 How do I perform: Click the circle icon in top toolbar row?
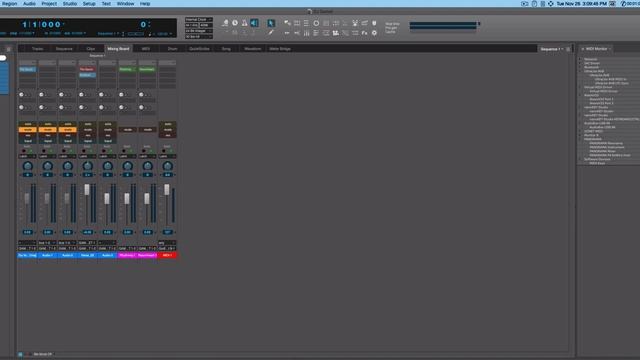coord(316,23)
